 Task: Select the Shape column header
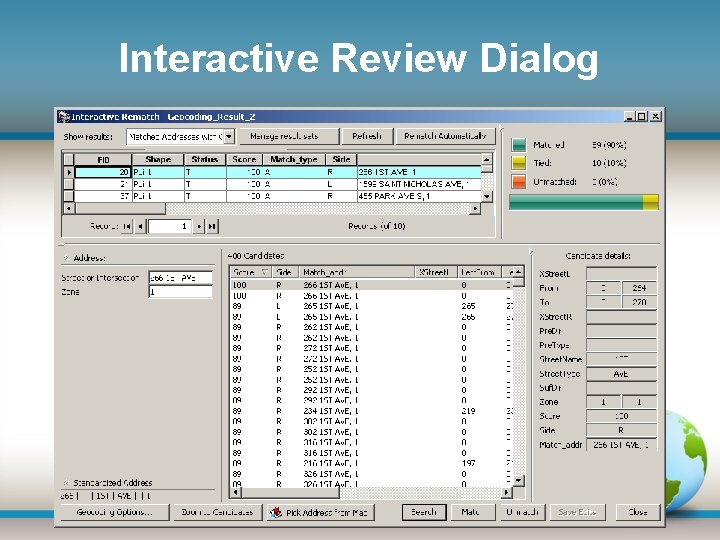[158, 159]
